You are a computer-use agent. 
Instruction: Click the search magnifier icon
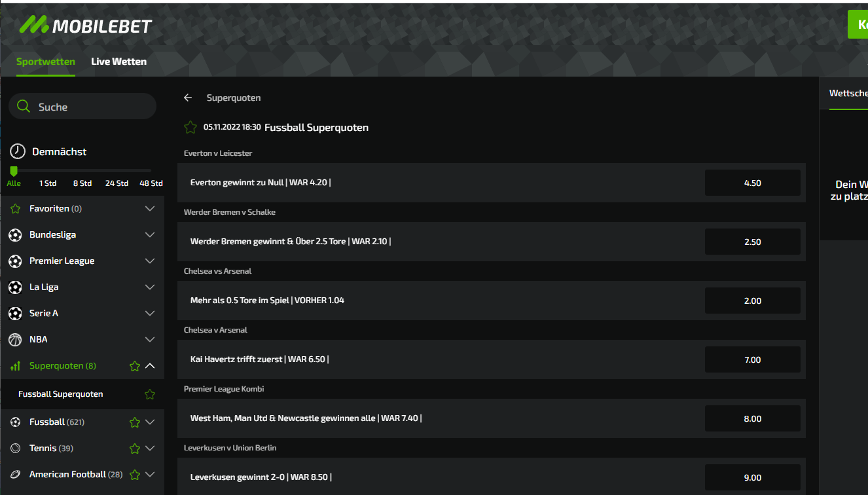pos(24,107)
